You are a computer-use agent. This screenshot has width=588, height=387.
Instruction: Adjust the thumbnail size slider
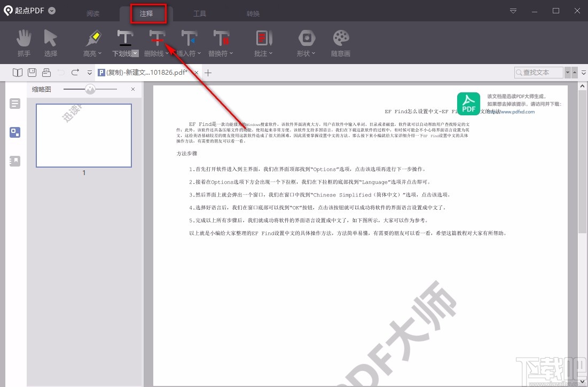tap(90, 89)
